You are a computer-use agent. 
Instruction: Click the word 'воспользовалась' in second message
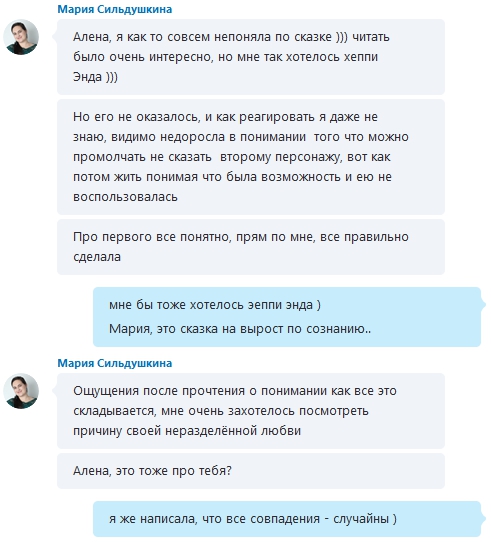[x=125, y=197]
